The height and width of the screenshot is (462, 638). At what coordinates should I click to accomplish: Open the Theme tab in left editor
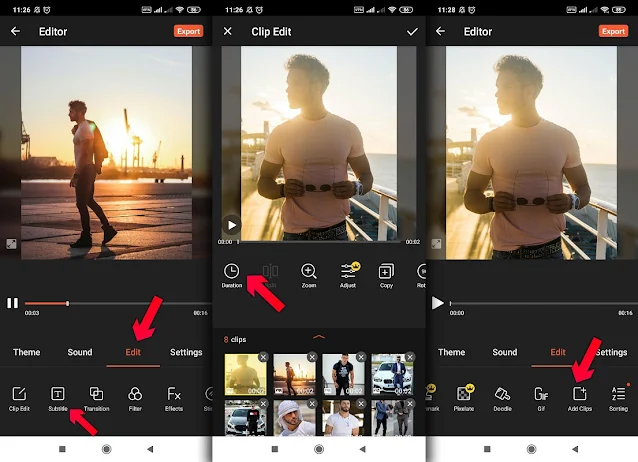(x=26, y=352)
